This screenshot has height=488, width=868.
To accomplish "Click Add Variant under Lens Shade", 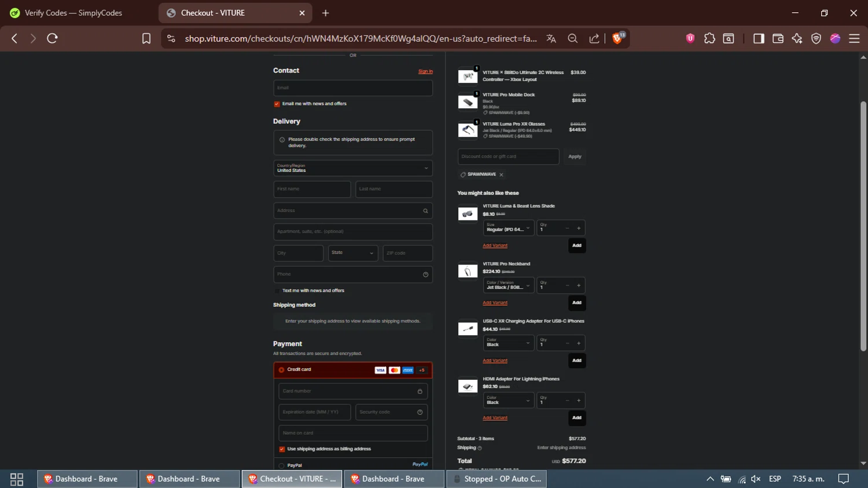I will coord(495,245).
